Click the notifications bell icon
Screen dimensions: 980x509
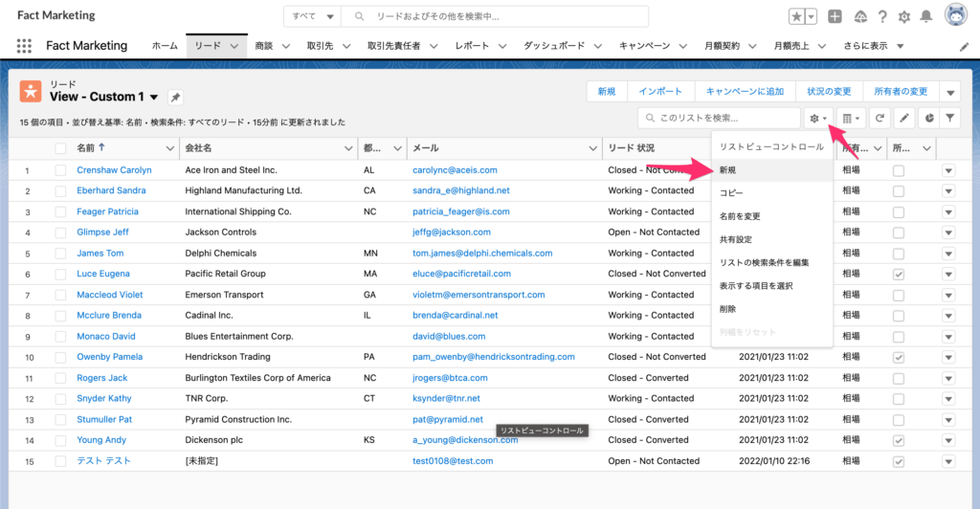(x=925, y=16)
